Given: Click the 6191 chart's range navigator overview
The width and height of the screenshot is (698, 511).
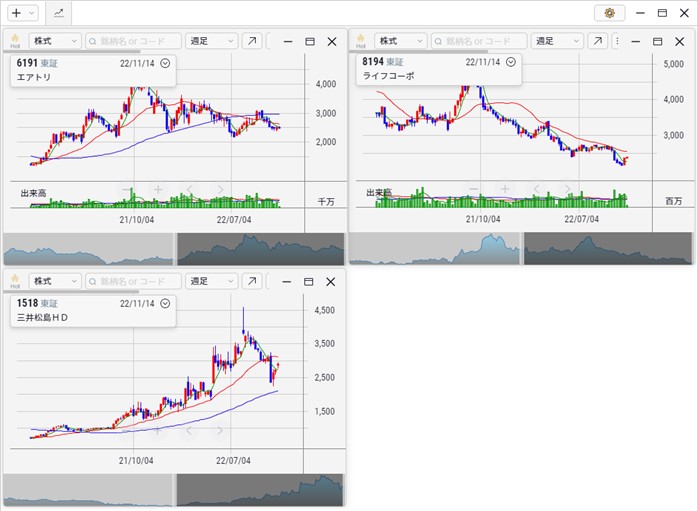Looking at the screenshot, I should pos(174,249).
